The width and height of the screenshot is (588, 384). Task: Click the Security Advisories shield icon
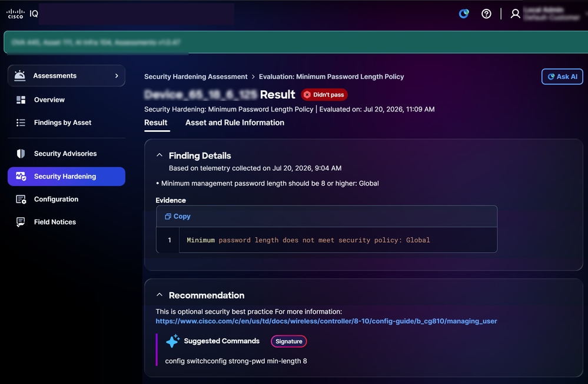[21, 154]
